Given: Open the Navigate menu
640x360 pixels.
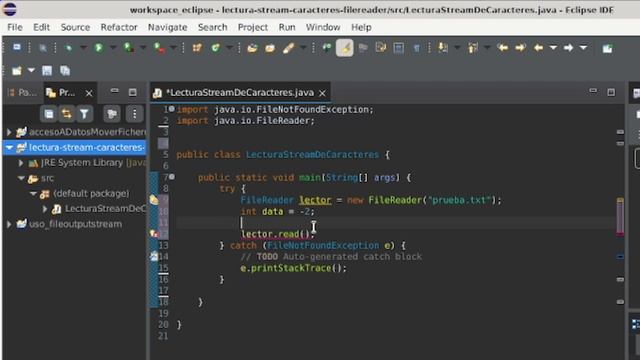Looking at the screenshot, I should [167, 27].
